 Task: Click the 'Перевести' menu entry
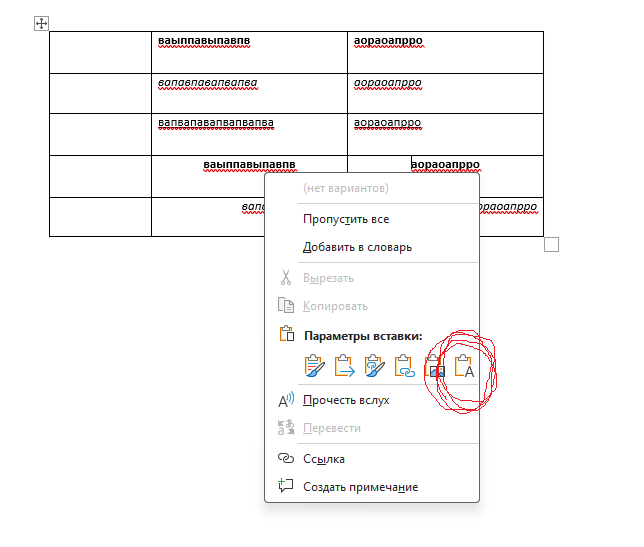332,428
